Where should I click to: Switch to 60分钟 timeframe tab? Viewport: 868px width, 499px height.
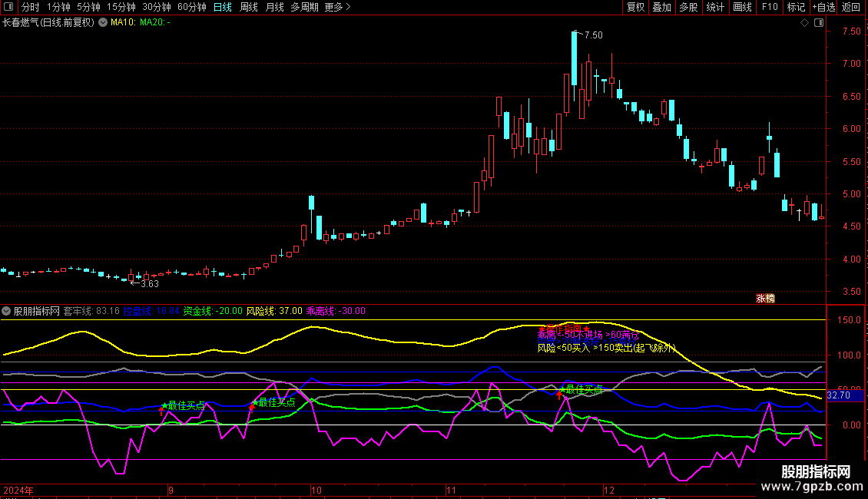click(191, 8)
